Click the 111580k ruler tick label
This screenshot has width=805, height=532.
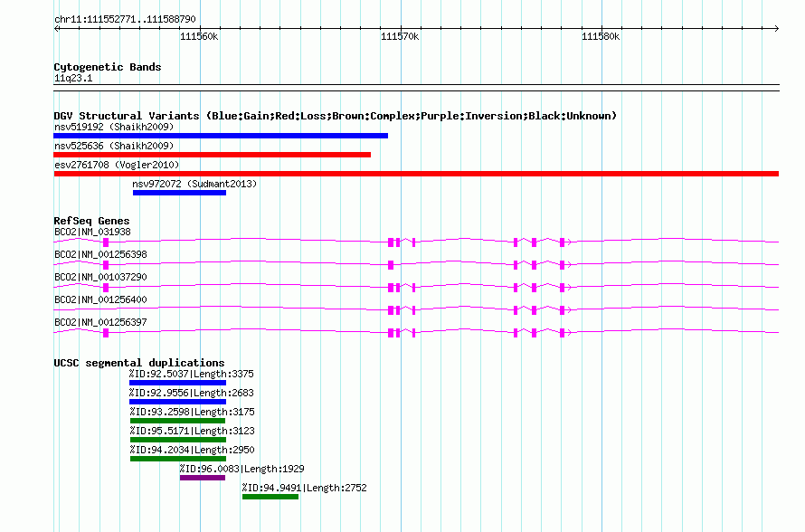(601, 36)
